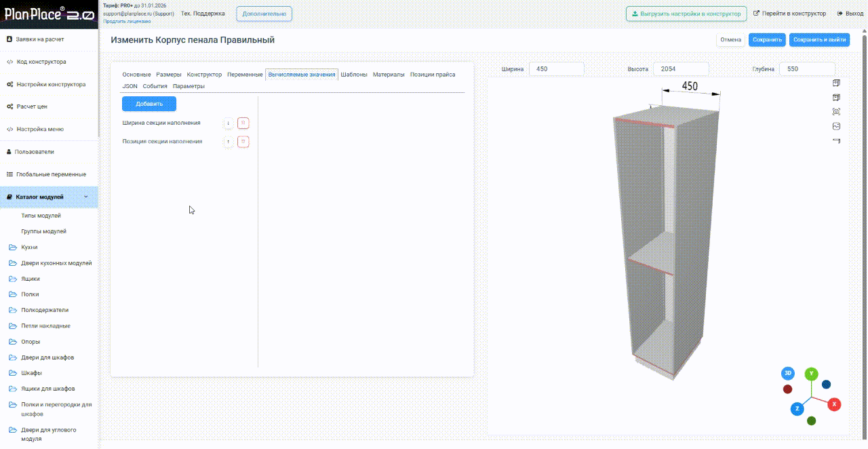Click the Продлить лицензию link
The width and height of the screenshot is (868, 449).
pos(127,21)
